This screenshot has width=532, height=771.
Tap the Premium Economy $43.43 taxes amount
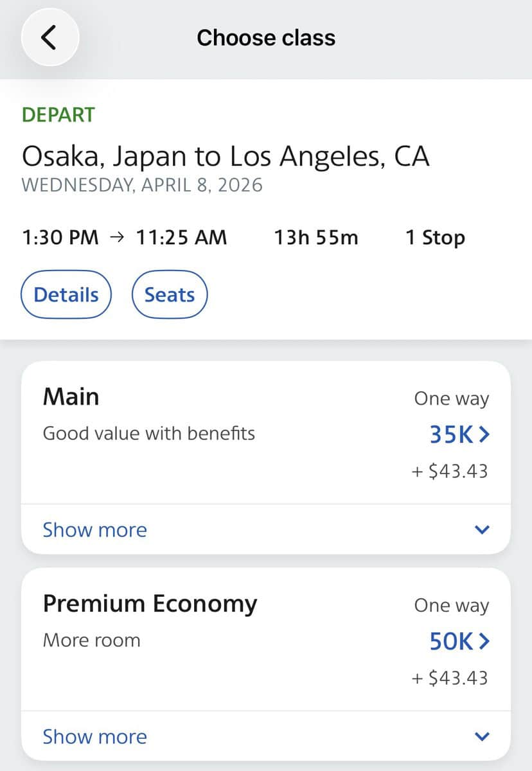[450, 678]
